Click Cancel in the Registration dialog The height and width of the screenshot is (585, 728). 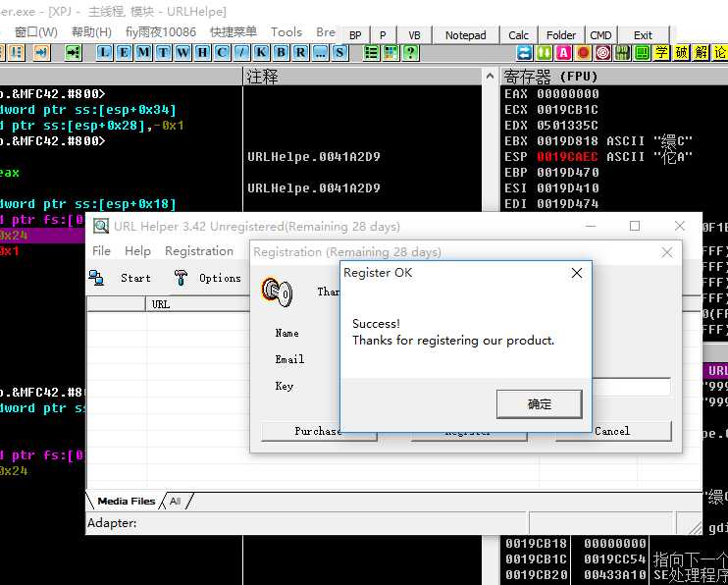(613, 431)
